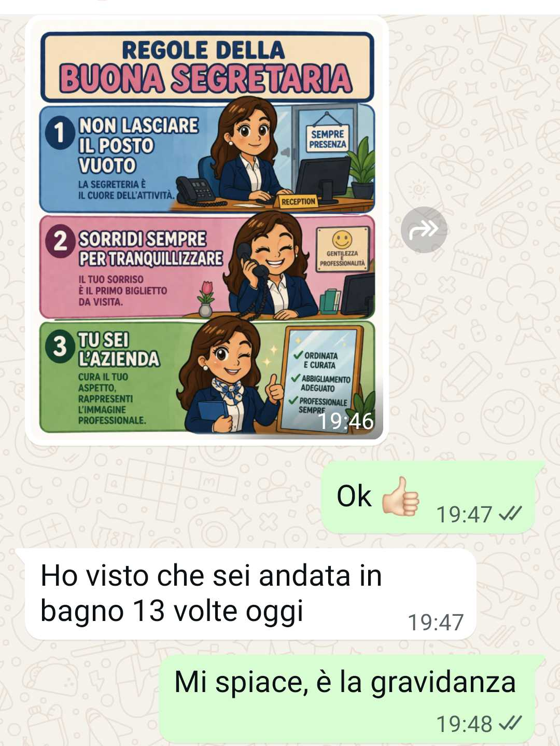Tap the rule number 3 circle in image
560x746 pixels.
[60, 346]
